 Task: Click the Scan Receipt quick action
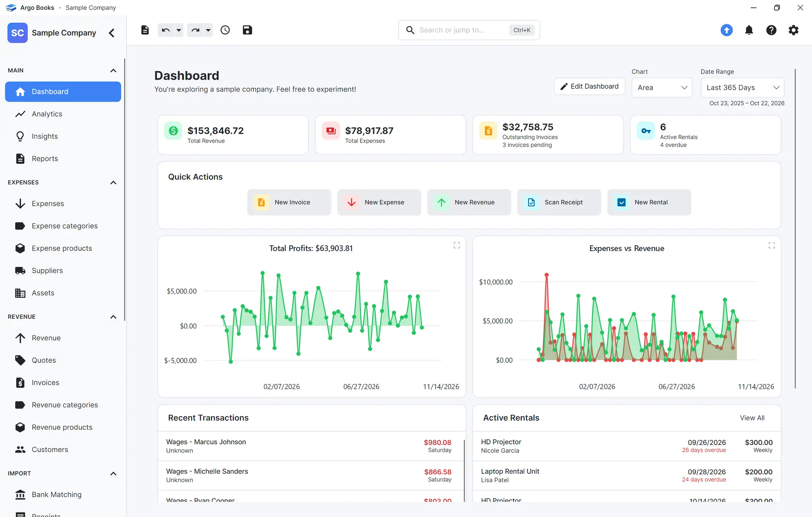(x=559, y=202)
